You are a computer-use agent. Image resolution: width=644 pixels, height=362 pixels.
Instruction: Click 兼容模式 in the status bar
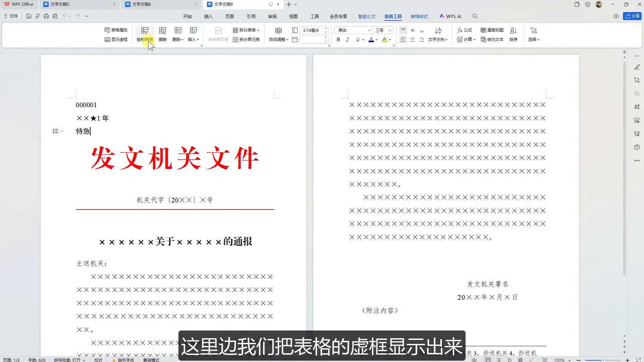(x=151, y=360)
